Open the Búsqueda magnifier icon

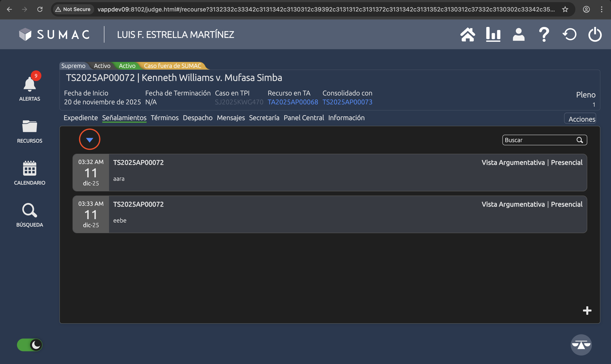(x=30, y=210)
